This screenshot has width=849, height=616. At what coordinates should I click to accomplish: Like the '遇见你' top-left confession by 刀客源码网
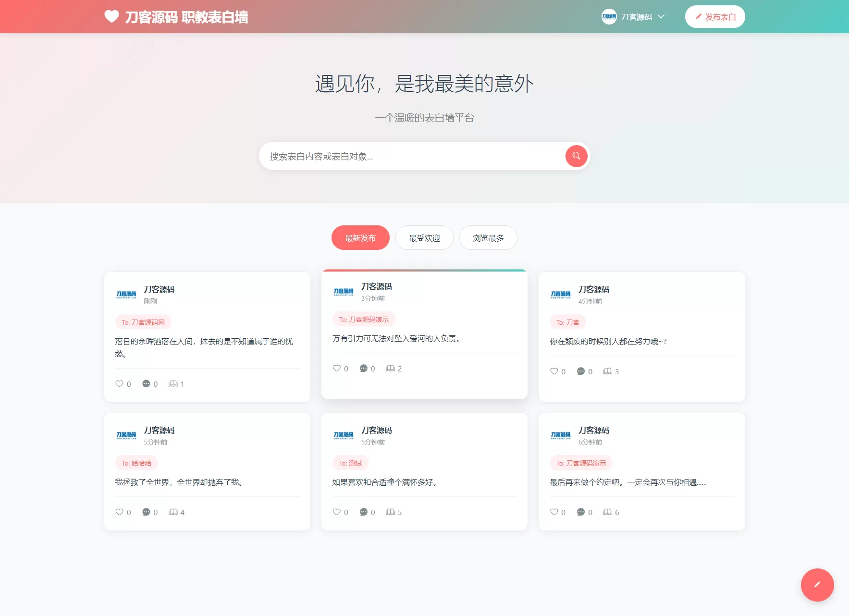119,383
